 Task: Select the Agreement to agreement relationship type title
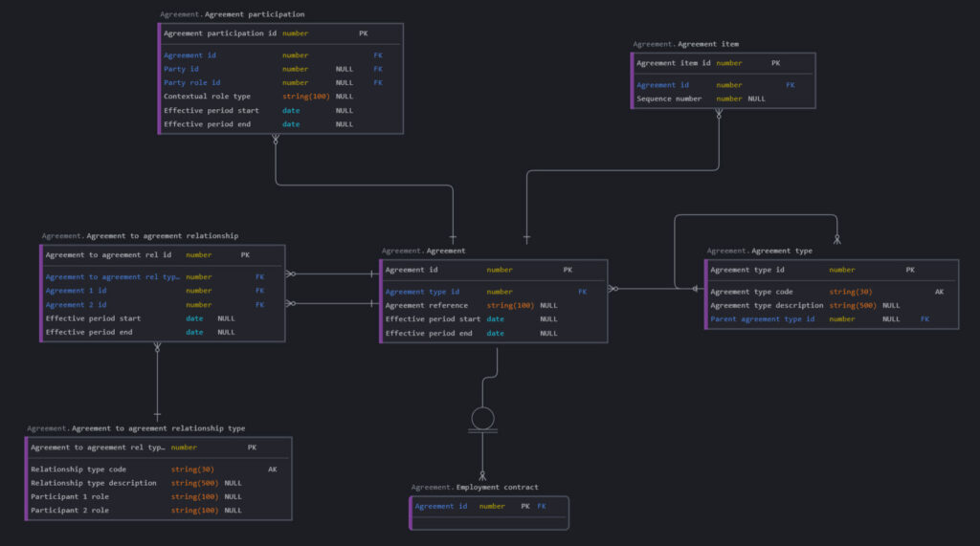coord(136,428)
